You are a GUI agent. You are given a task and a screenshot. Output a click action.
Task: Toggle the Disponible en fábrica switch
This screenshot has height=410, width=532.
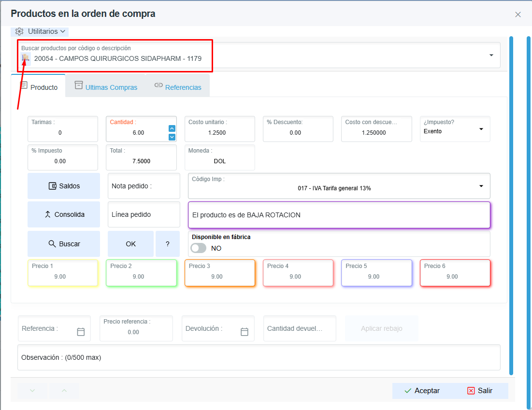tap(199, 248)
